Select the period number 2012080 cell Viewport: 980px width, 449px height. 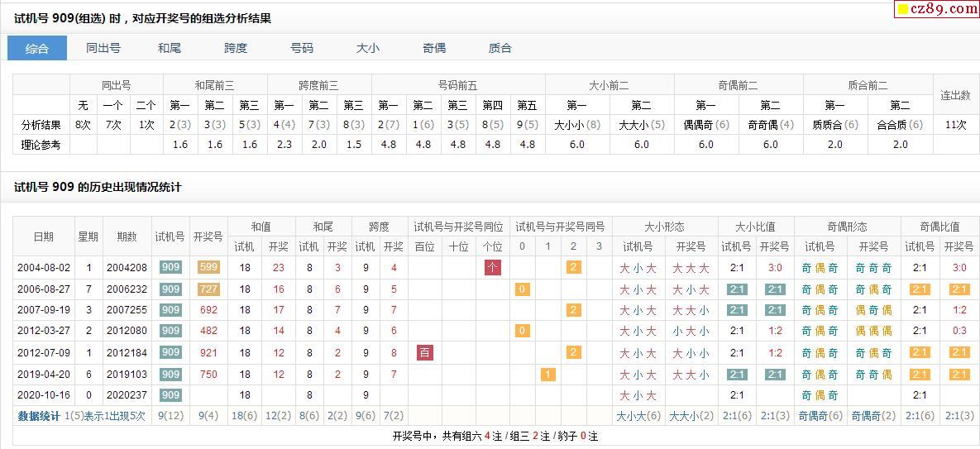pos(127,331)
